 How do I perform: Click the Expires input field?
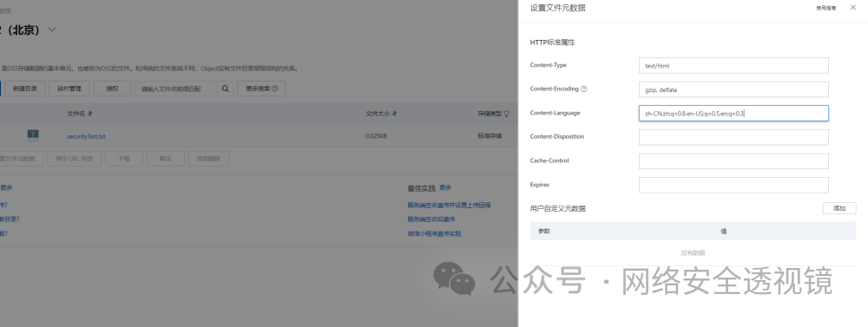(733, 185)
